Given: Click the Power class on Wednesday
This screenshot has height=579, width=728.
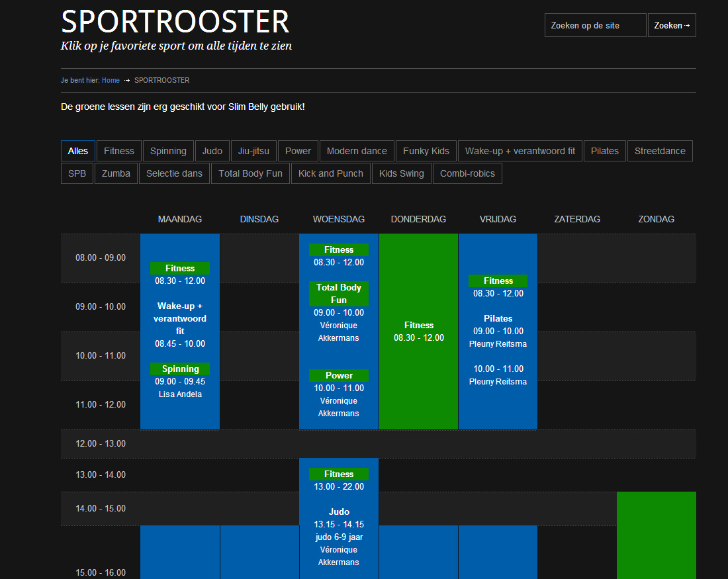Looking at the screenshot, I should [339, 375].
